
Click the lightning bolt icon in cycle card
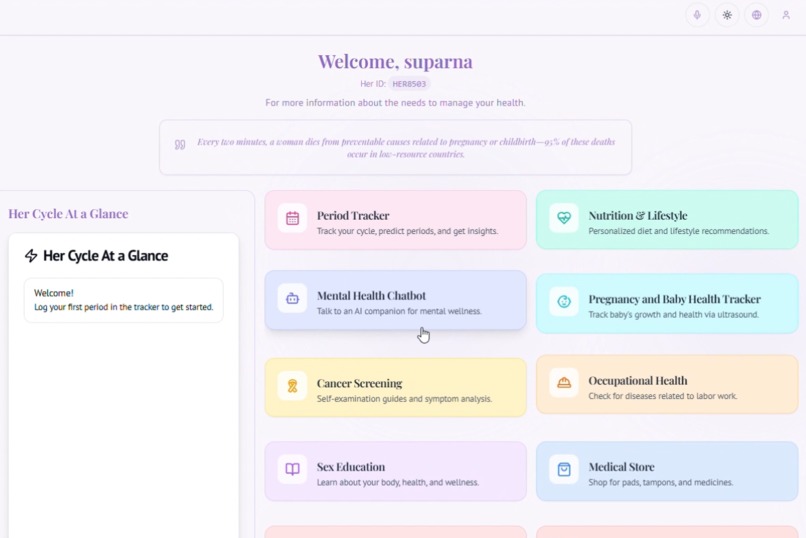pyautogui.click(x=31, y=255)
